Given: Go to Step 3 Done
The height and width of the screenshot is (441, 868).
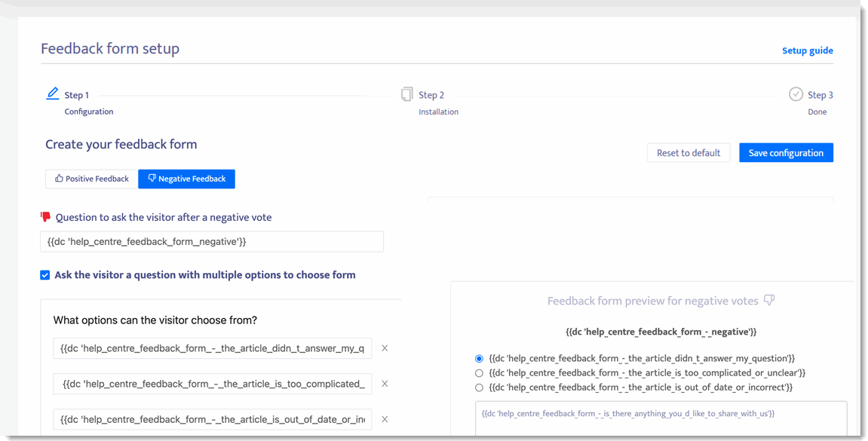Looking at the screenshot, I should click(811, 103).
